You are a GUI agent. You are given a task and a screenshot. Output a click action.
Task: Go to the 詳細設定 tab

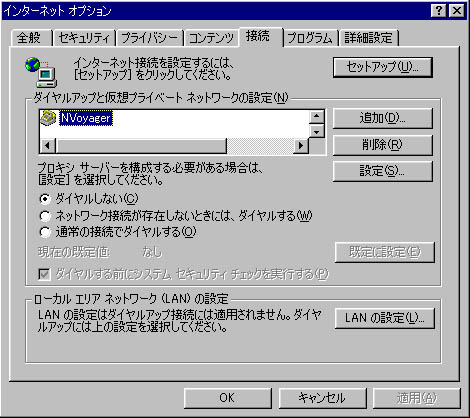[369, 38]
